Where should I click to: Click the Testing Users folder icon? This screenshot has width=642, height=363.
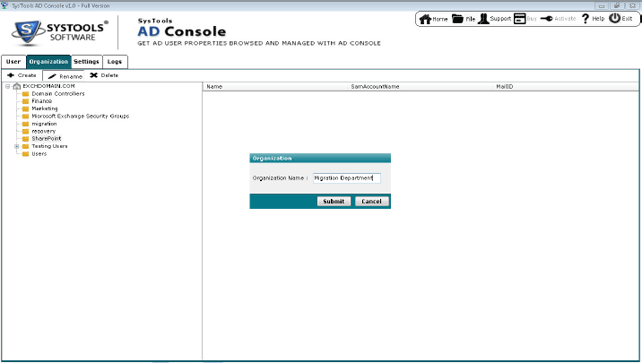pos(25,146)
